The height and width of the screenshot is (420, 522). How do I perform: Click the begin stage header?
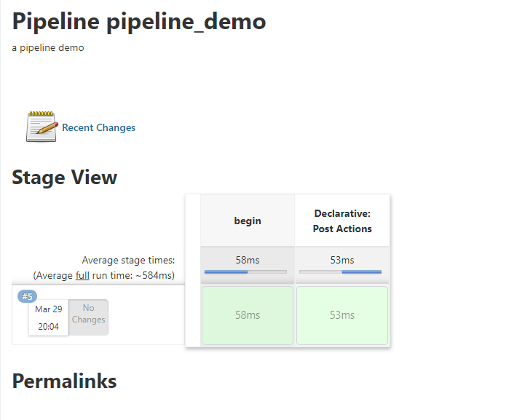pos(248,221)
